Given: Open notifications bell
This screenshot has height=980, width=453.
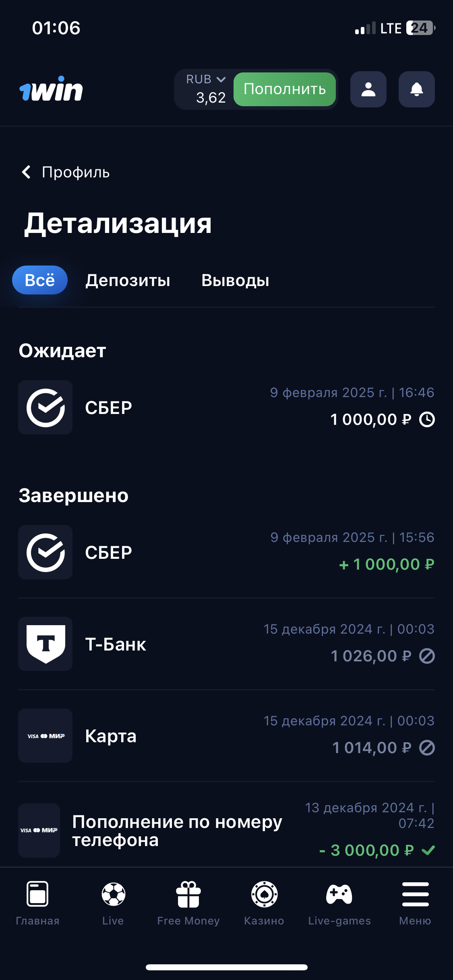Looking at the screenshot, I should (x=416, y=89).
